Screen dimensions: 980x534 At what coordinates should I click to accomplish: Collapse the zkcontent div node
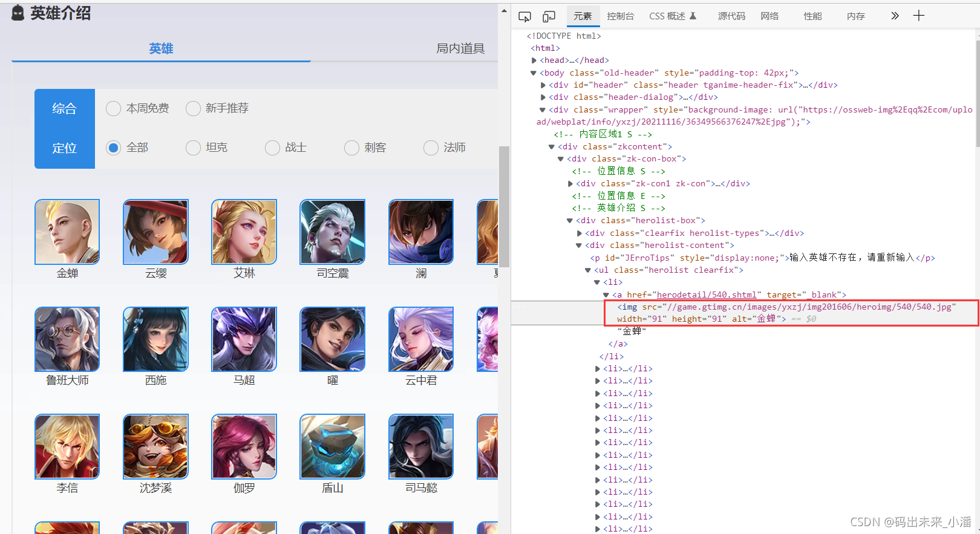click(x=552, y=147)
